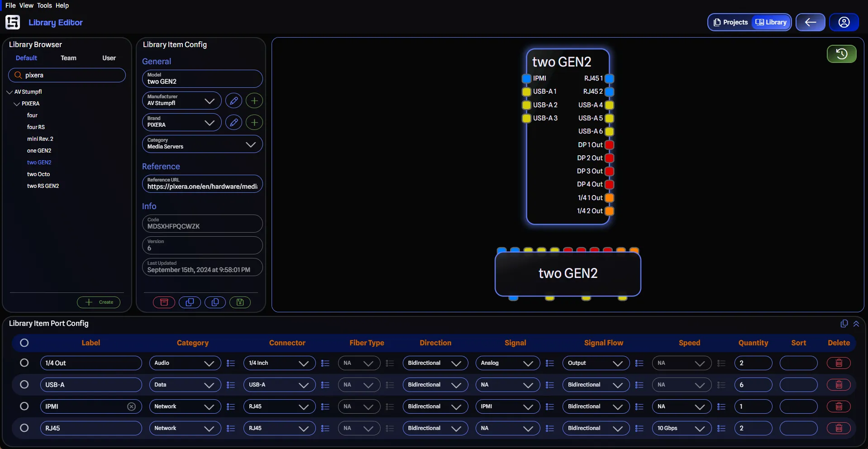Viewport: 868px width, 449px height.
Task: Click the red DP 1 Out port square
Action: coord(609,145)
